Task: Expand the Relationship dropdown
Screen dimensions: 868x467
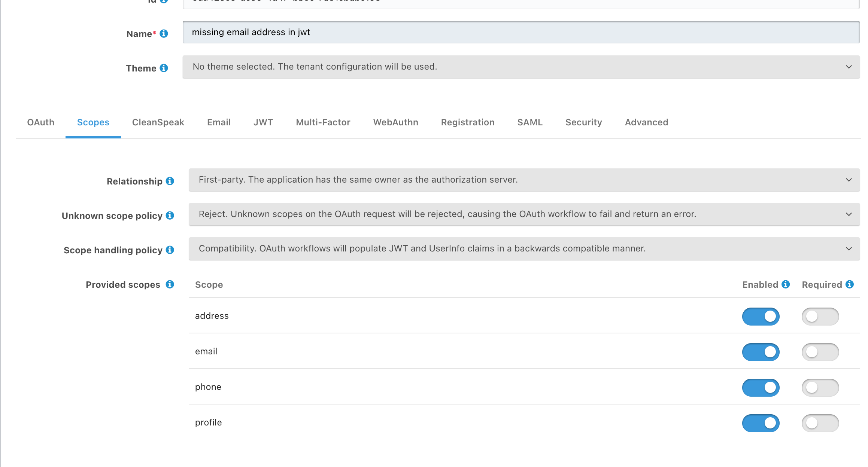Action: pyautogui.click(x=524, y=180)
